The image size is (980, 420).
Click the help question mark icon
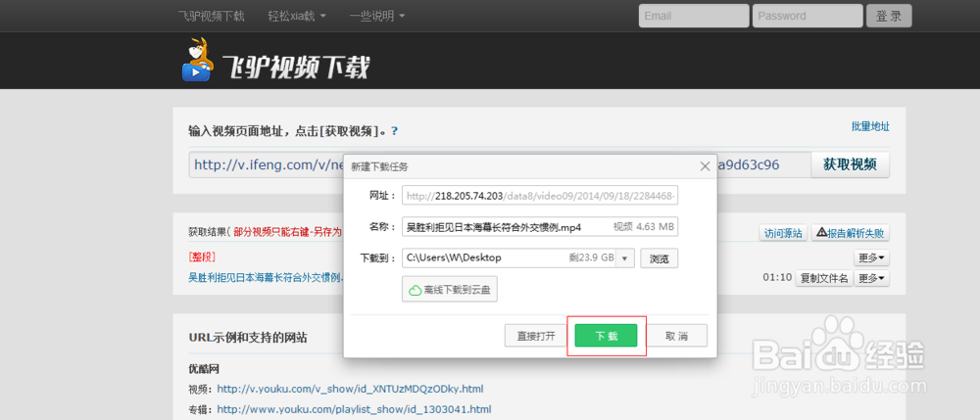point(394,131)
